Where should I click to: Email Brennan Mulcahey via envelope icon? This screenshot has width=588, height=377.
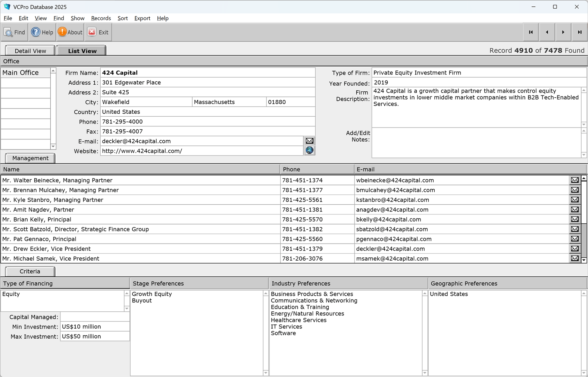(x=575, y=190)
